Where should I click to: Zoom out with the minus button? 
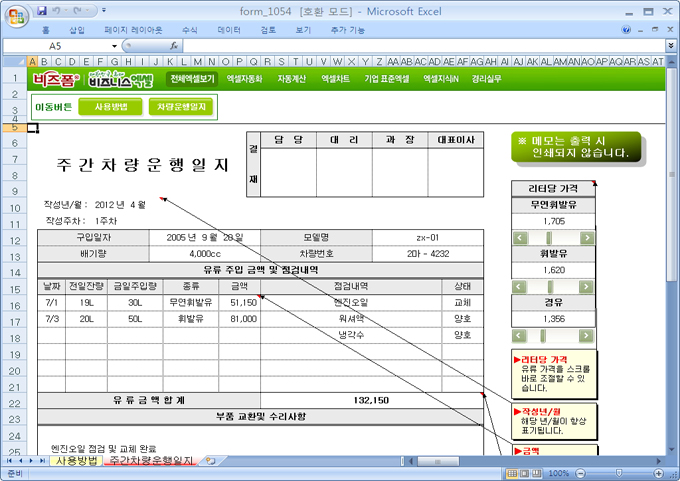[x=581, y=473]
